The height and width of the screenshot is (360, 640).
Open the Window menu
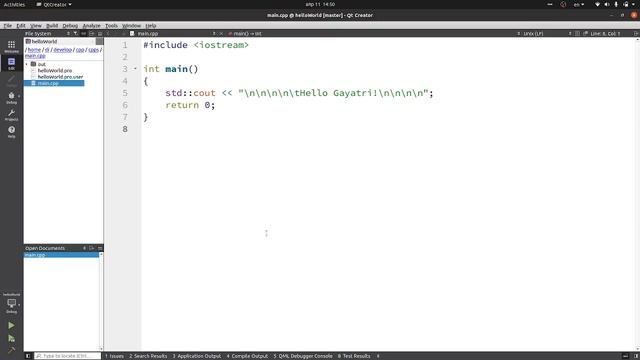(x=131, y=25)
